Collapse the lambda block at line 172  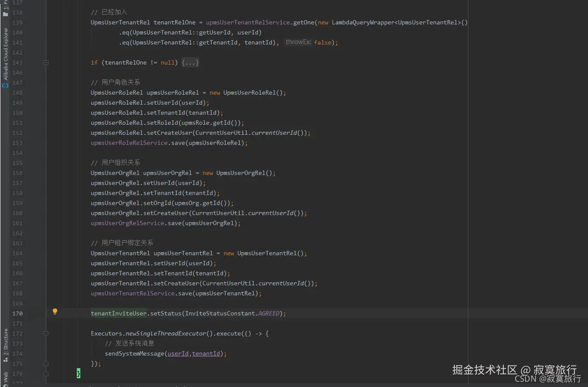[x=46, y=333]
